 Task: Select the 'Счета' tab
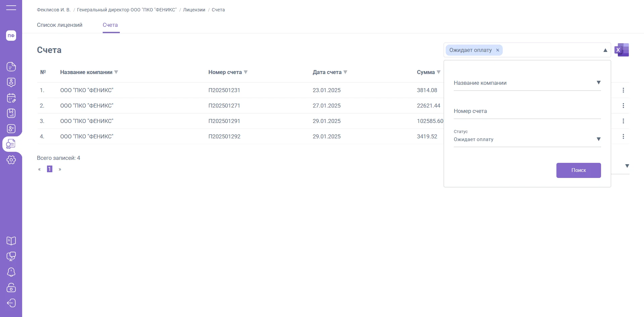[x=110, y=25]
